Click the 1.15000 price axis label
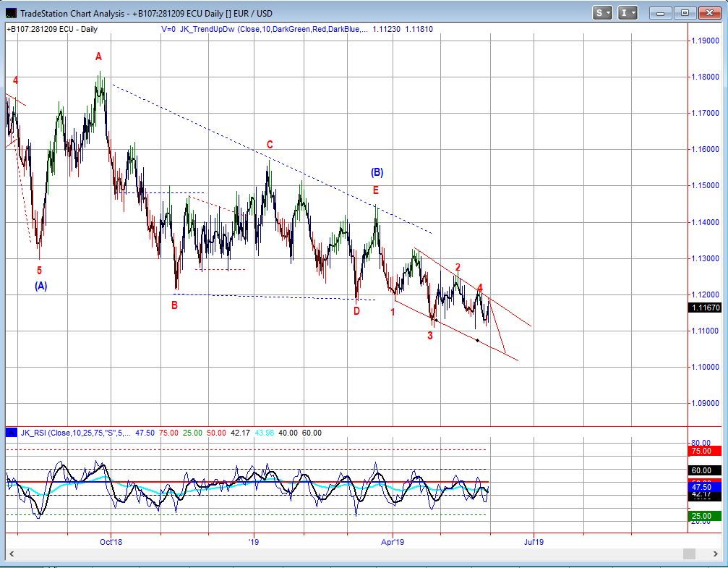This screenshot has width=728, height=568. pyautogui.click(x=706, y=185)
